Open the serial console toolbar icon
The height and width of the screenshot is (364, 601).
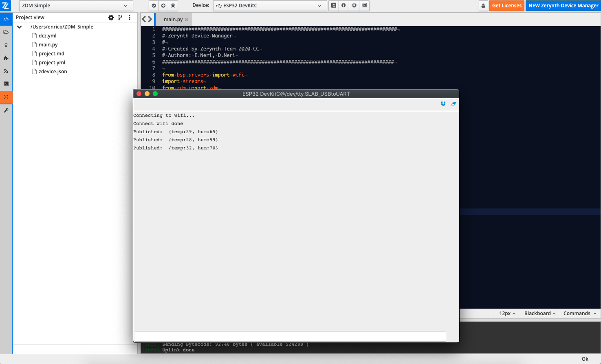[364, 6]
